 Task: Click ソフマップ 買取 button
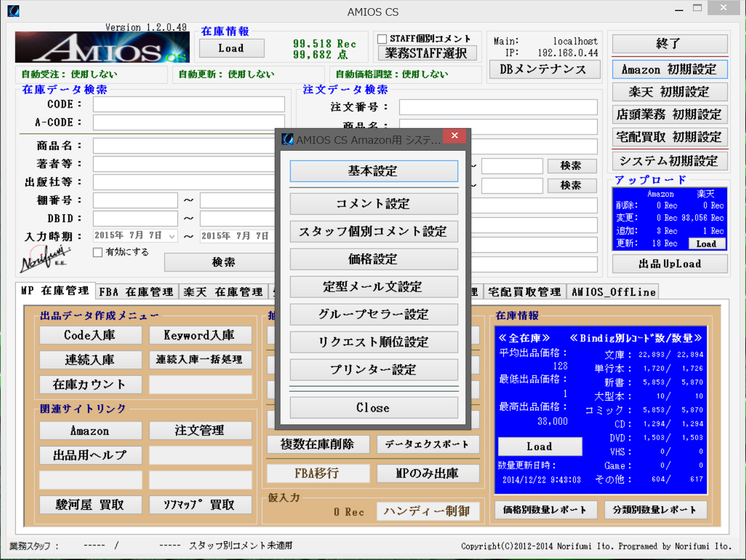(x=200, y=505)
